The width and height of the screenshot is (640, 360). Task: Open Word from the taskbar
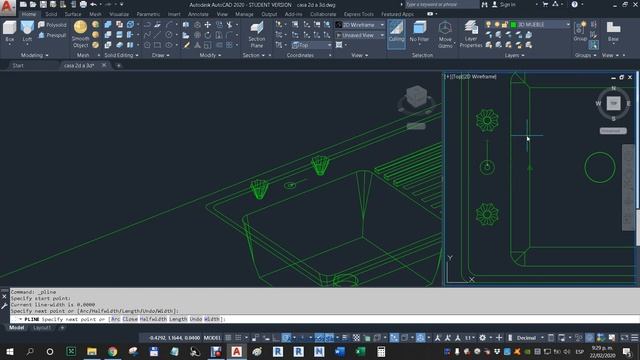click(x=340, y=351)
